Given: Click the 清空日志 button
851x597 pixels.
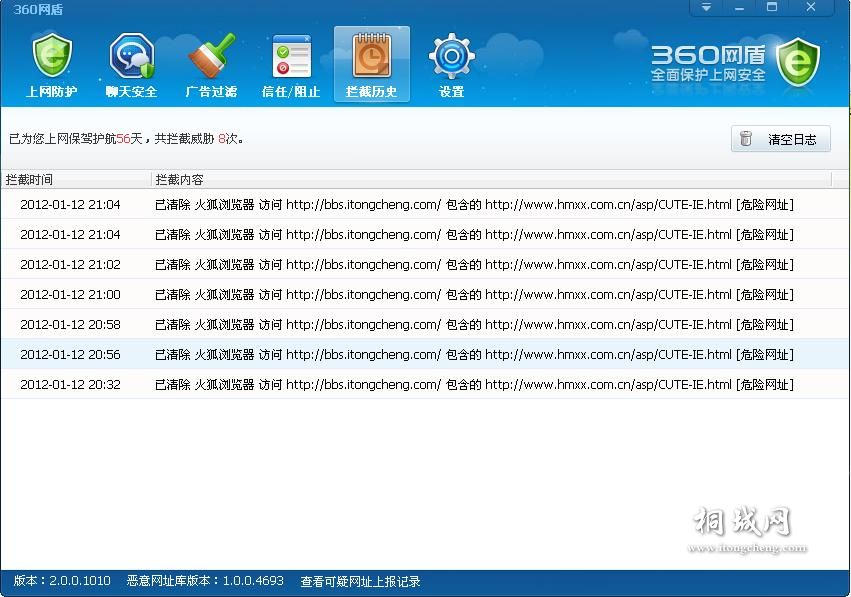Looking at the screenshot, I should tap(780, 139).
